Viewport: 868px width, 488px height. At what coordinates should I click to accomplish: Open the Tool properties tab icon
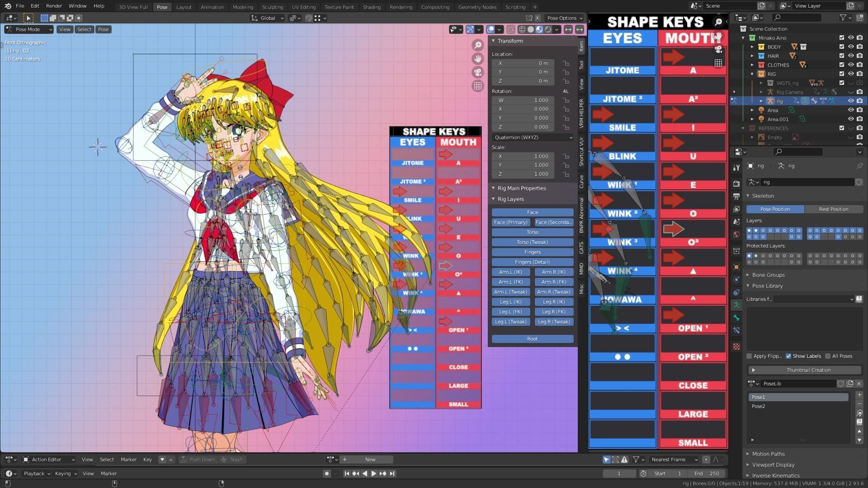[736, 168]
